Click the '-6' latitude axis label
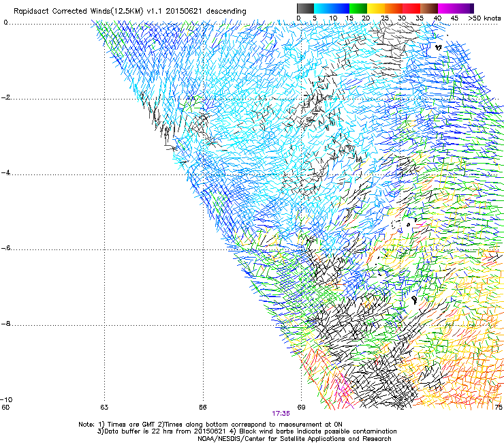Screen dimensions: 504x443 (5, 247)
